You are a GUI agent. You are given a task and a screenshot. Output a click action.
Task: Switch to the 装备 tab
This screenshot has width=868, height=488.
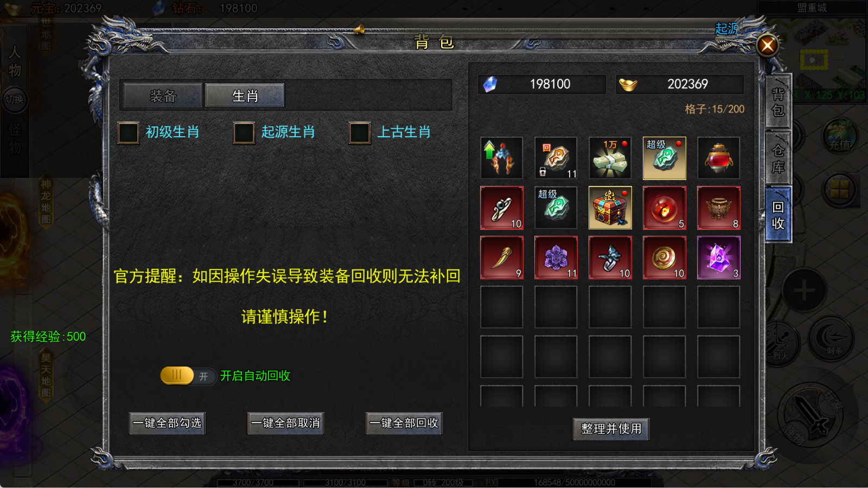[163, 95]
